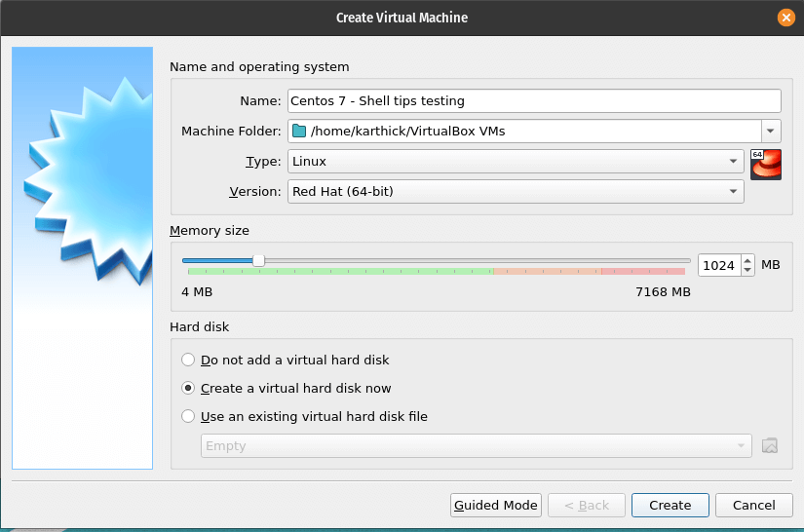Decrease memory with the spinbox down arrow
Screen dimensions: 804x532
pyautogui.click(x=747, y=271)
